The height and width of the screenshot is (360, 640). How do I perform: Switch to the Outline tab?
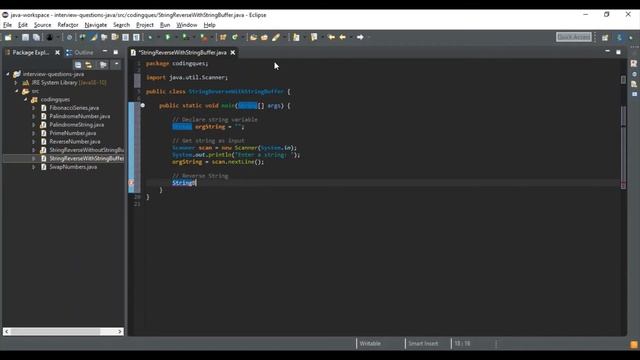[80, 53]
